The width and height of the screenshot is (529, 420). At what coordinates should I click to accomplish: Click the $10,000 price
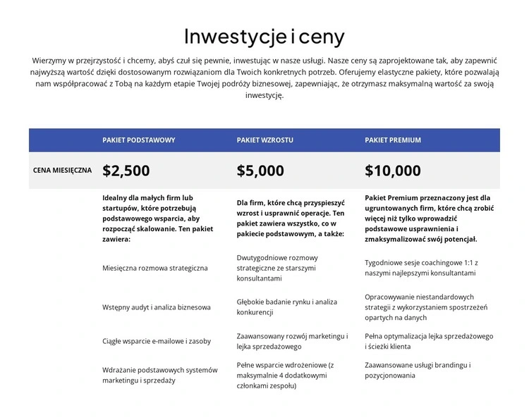[393, 171]
